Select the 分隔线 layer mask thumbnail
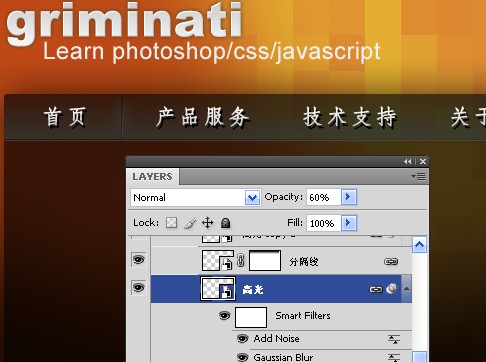 coord(265,261)
